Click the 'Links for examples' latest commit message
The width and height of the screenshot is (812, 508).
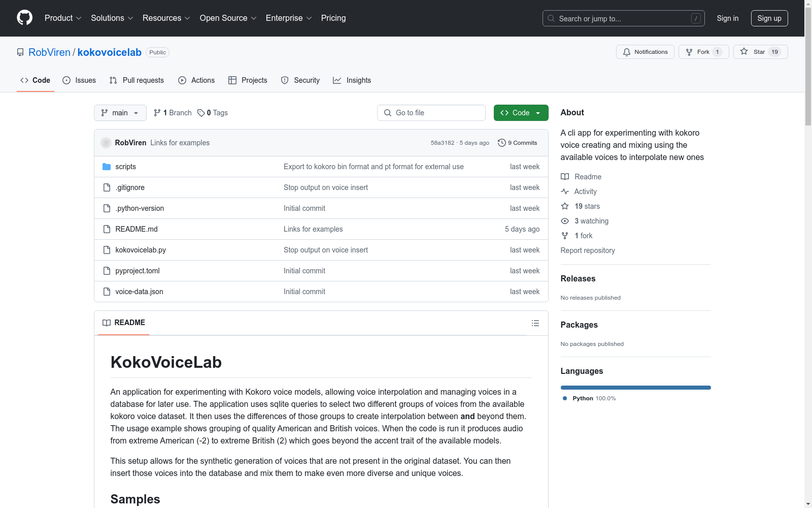point(180,143)
